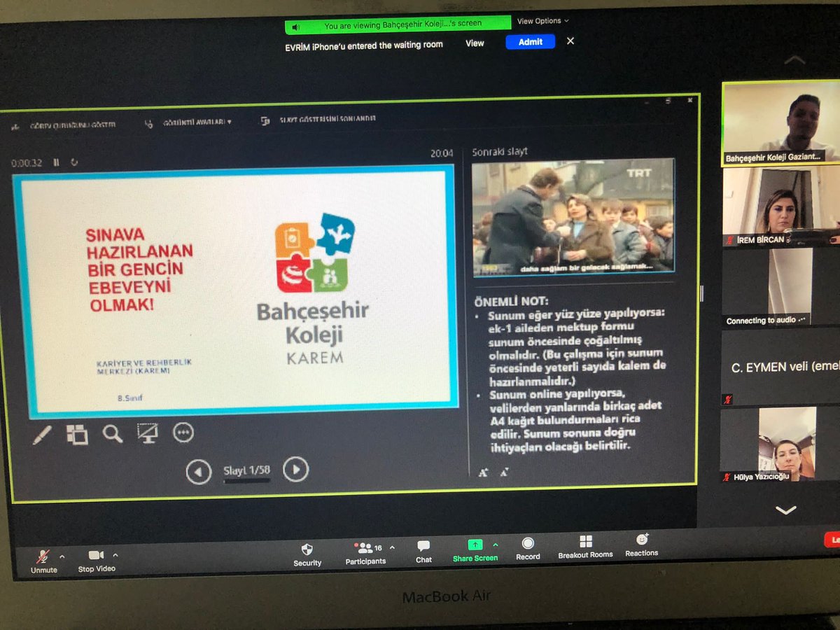Image resolution: width=840 pixels, height=630 pixels.
Task: Click the current slide preview
Action: pyautogui.click(x=234, y=290)
